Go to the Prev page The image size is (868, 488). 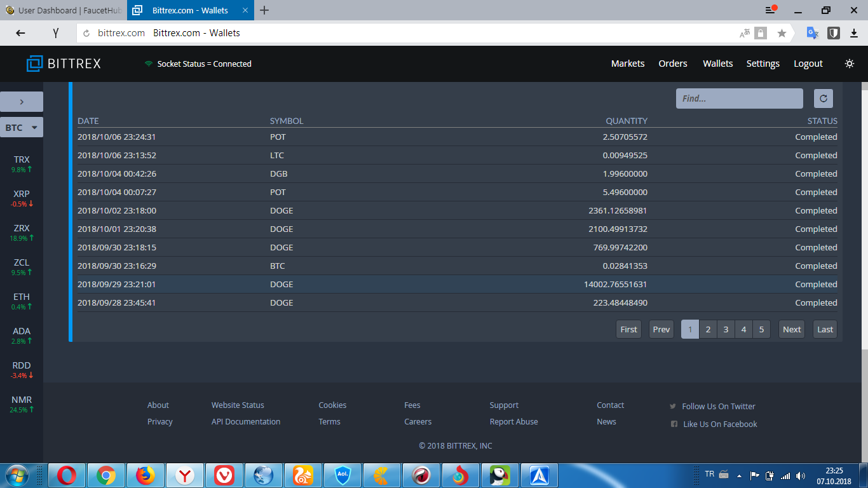pos(661,329)
